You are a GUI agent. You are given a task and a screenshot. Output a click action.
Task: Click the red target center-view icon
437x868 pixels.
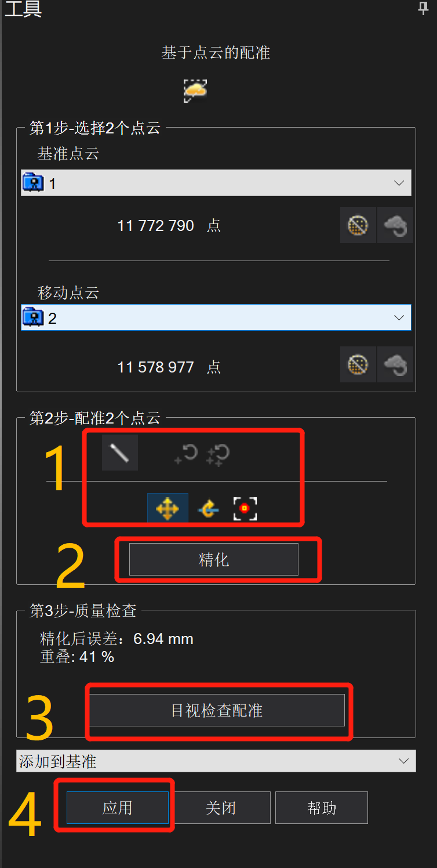click(x=245, y=509)
